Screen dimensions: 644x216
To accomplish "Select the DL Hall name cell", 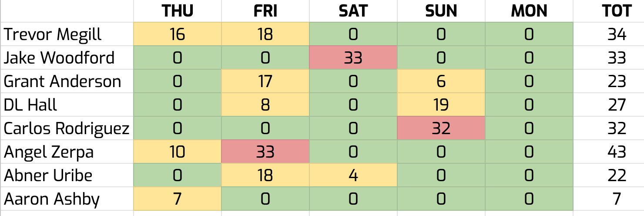I will (30, 105).
